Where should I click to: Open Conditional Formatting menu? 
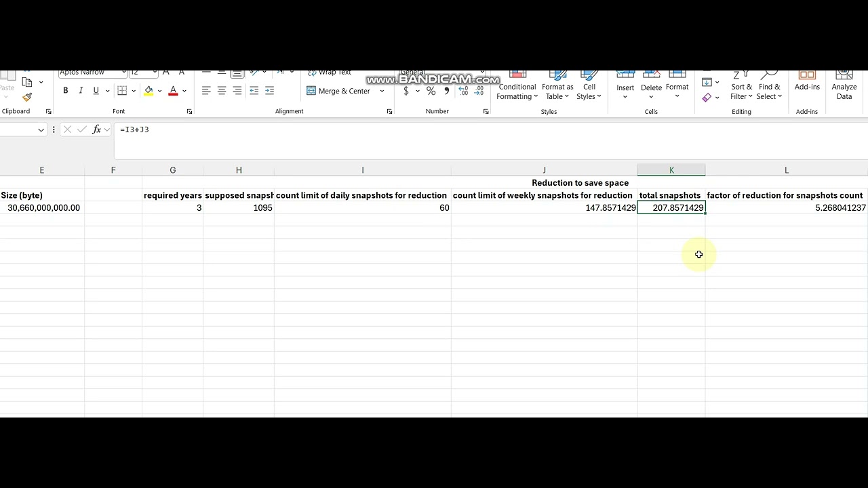pyautogui.click(x=517, y=87)
